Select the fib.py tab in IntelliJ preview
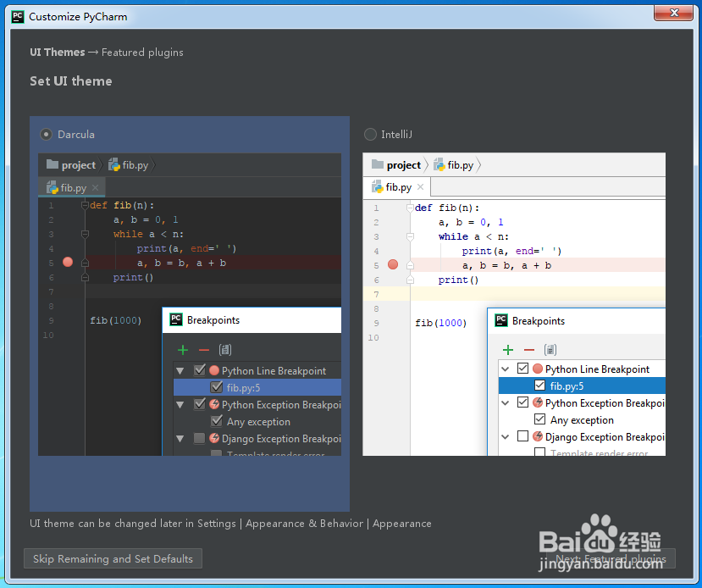Viewport: 702px width, 588px height. 396,187
